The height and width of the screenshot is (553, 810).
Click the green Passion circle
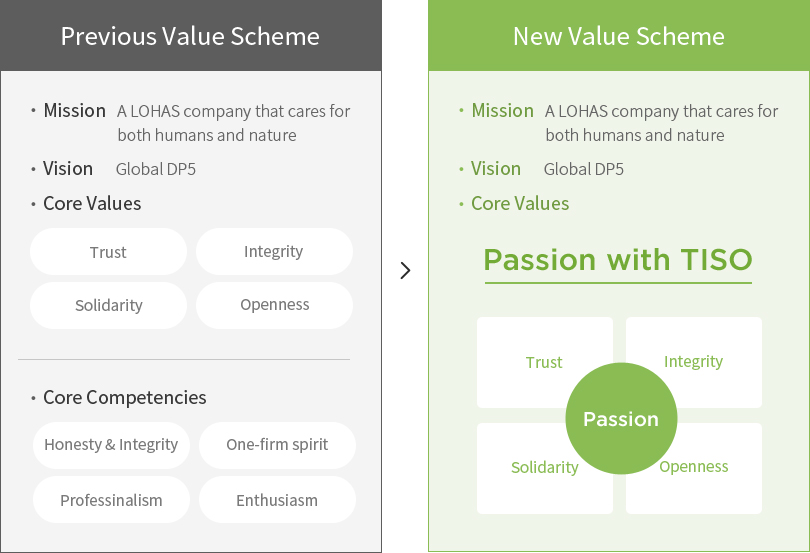pos(621,419)
